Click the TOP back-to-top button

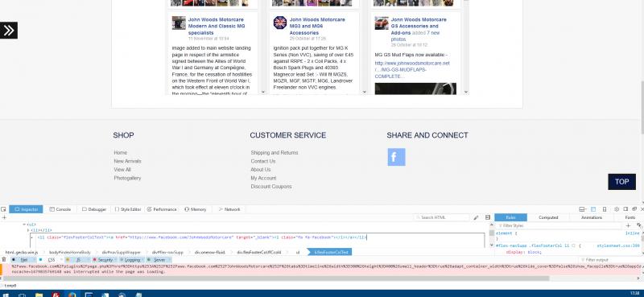pos(621,182)
